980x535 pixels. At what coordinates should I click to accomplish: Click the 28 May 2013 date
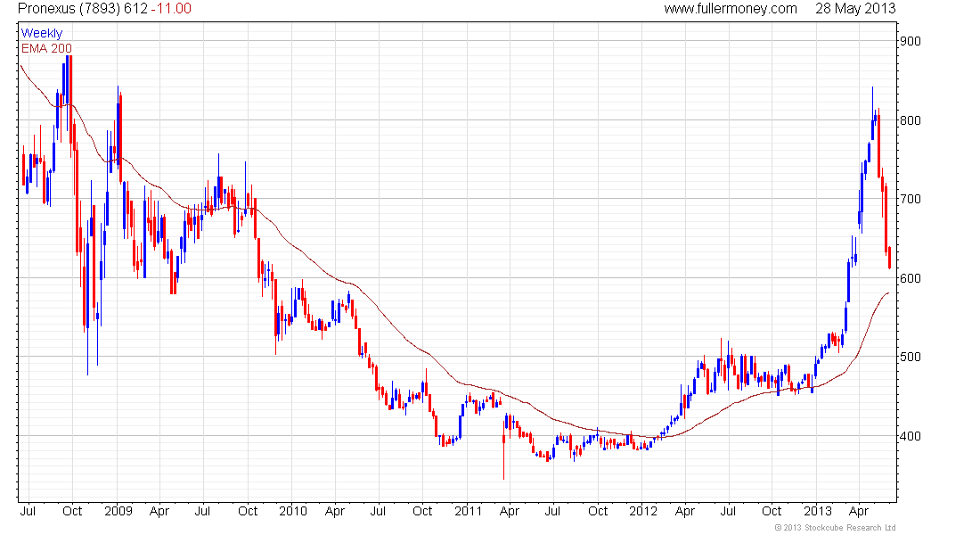[x=855, y=9]
